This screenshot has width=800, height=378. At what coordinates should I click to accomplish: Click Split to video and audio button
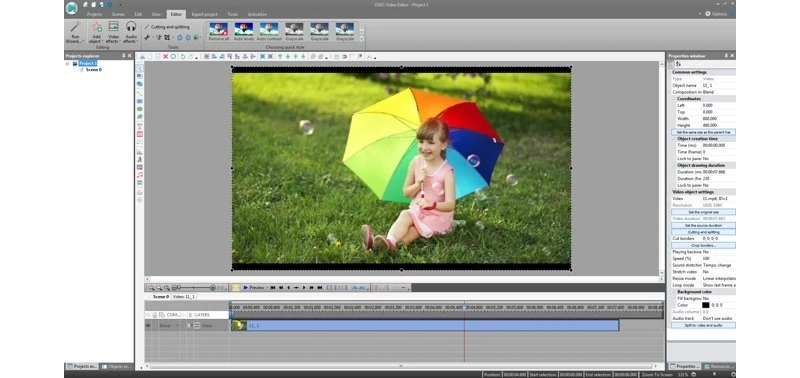703,325
